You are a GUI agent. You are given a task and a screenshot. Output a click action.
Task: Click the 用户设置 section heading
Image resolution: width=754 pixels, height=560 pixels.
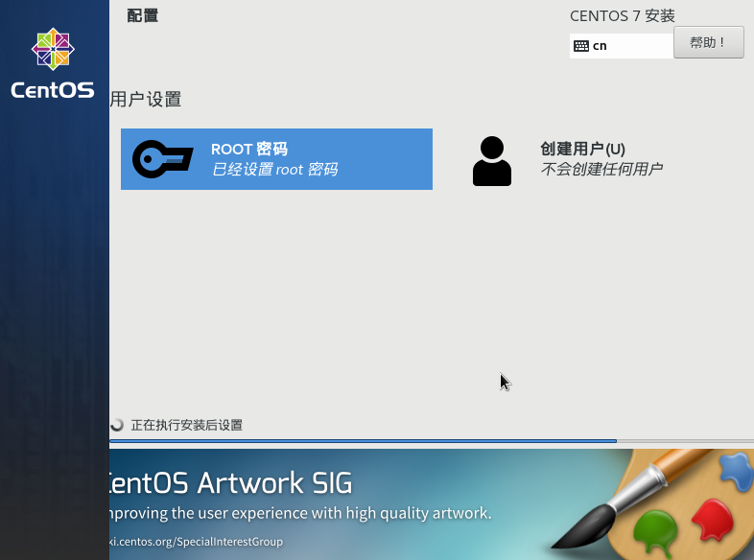pyautogui.click(x=146, y=100)
